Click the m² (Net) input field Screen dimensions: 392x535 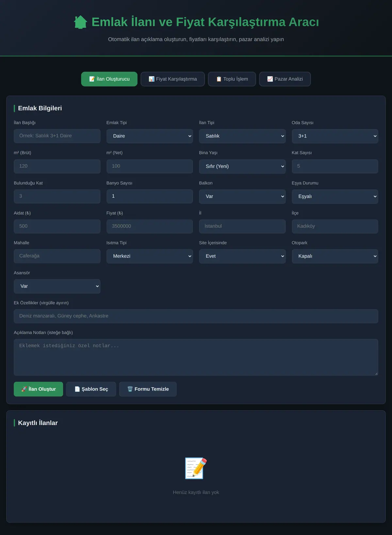click(x=150, y=166)
